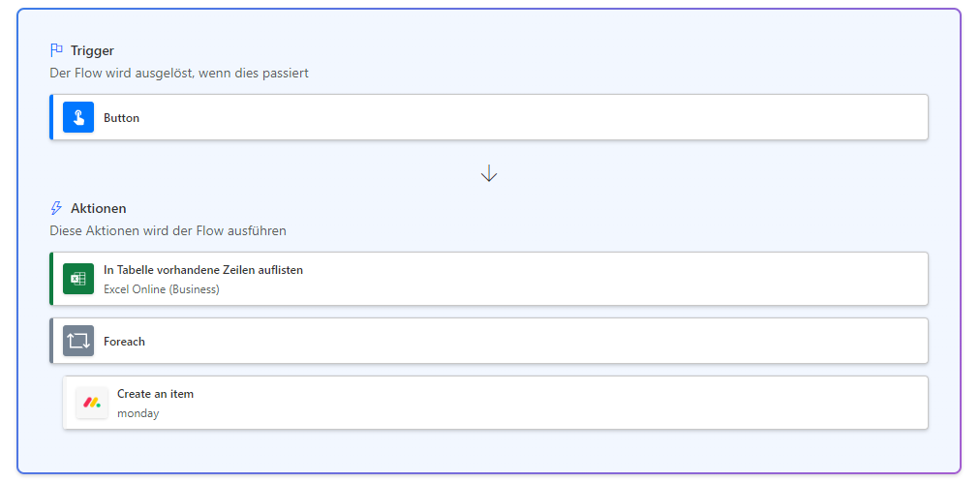Open the 'Create an item' action title
Viewport: 980px width, 482px height.
pos(155,394)
